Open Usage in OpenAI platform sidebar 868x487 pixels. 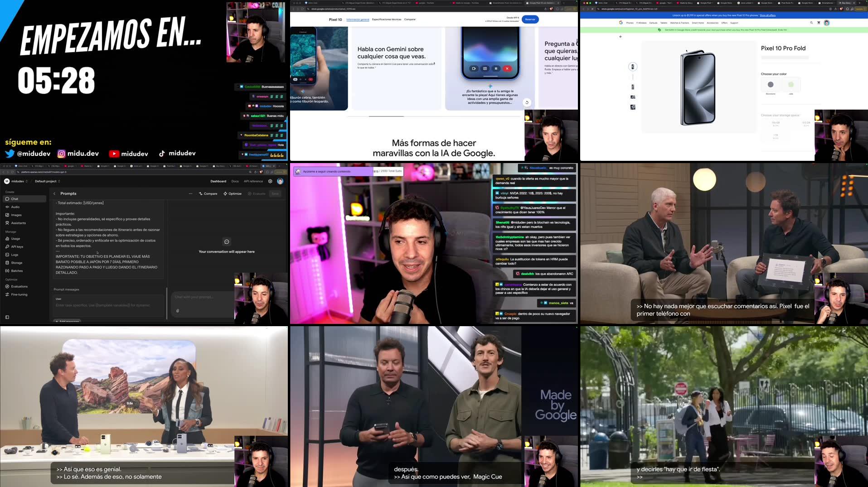(25, 239)
